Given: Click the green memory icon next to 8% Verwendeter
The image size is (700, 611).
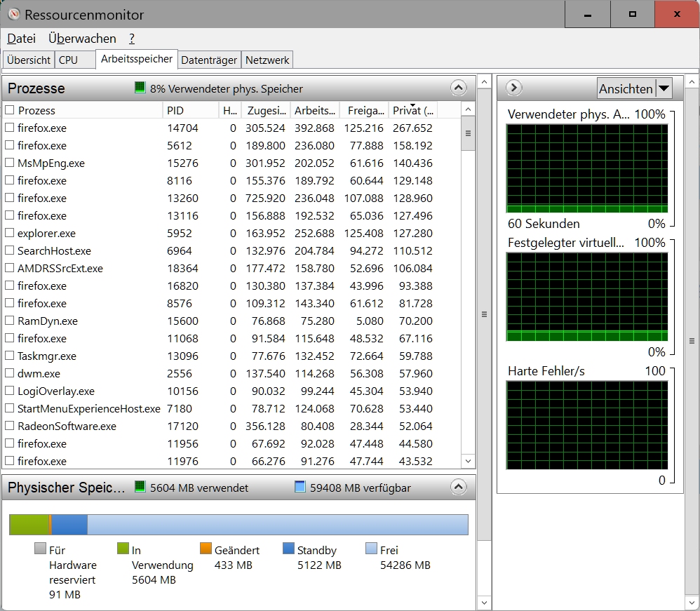Looking at the screenshot, I should coord(140,87).
